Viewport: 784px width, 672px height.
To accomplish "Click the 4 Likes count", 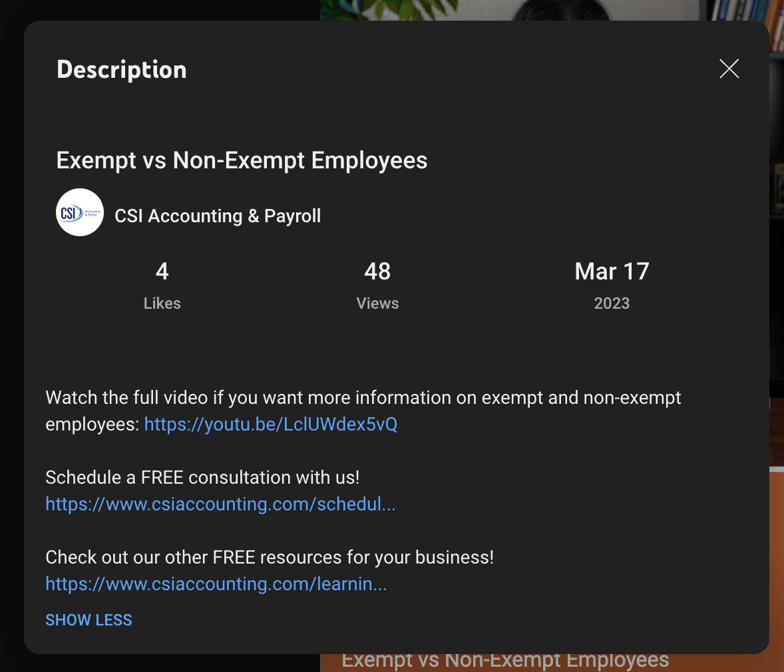I will (162, 285).
